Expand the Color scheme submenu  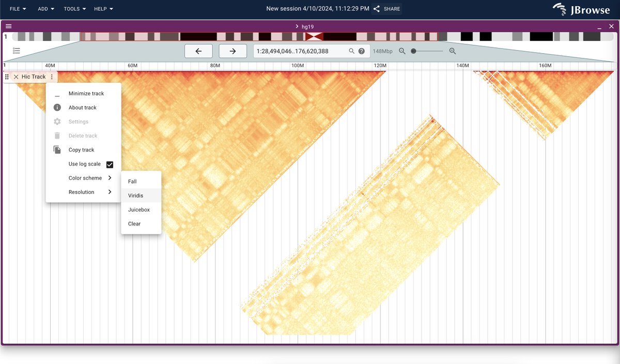coord(85,178)
